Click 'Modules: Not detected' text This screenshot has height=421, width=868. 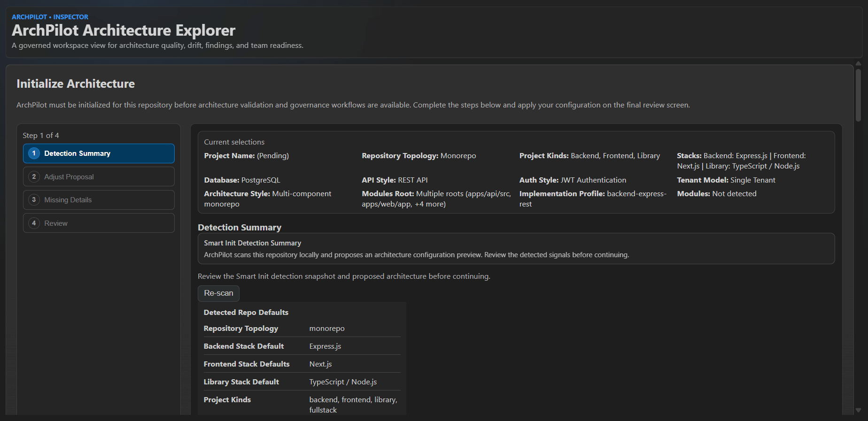pos(717,194)
